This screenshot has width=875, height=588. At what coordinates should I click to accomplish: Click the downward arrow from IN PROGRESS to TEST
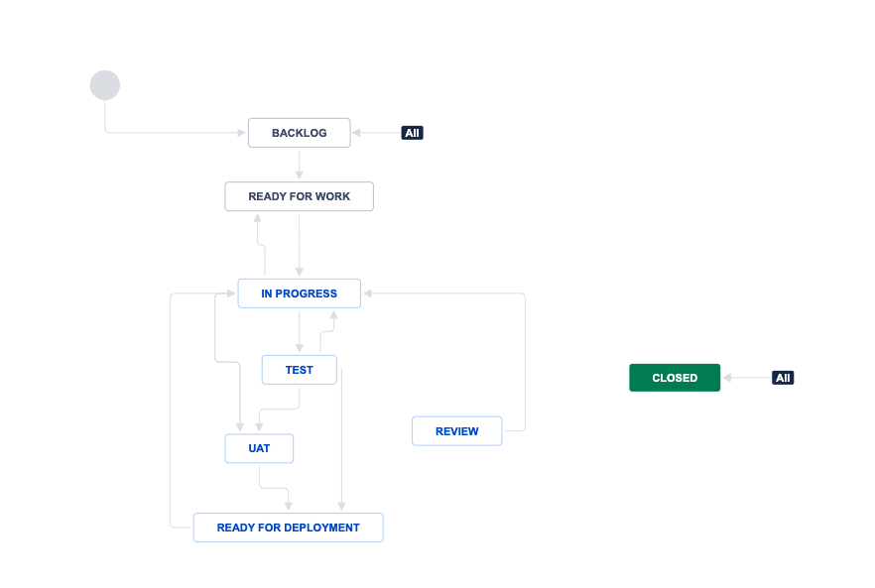300,331
